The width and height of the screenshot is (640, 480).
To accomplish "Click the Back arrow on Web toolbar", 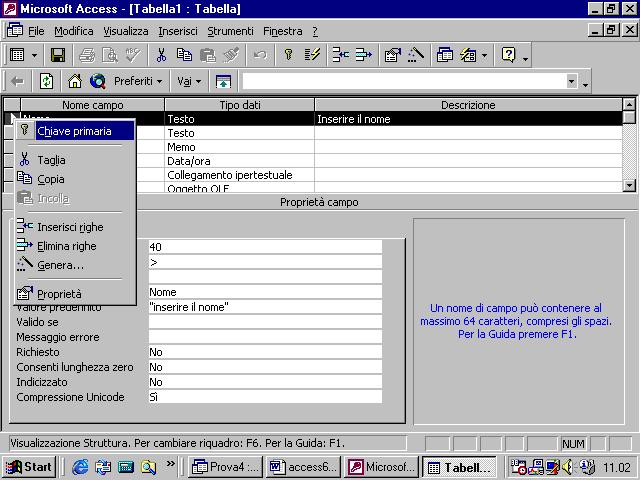I will pos(17,82).
